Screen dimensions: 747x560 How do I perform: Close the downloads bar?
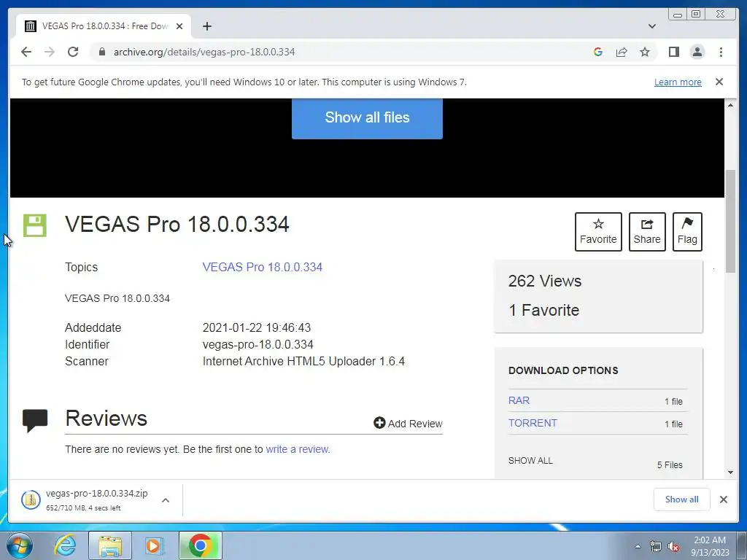click(x=723, y=499)
